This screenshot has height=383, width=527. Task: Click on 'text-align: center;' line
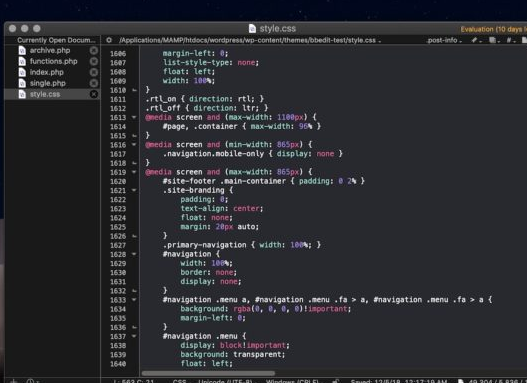pyautogui.click(x=222, y=209)
